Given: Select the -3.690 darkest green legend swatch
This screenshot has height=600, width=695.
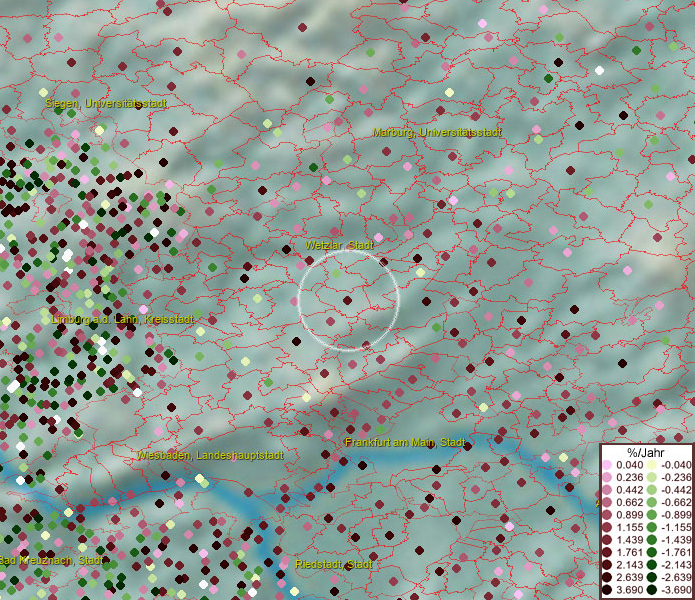Looking at the screenshot, I should point(651,590).
